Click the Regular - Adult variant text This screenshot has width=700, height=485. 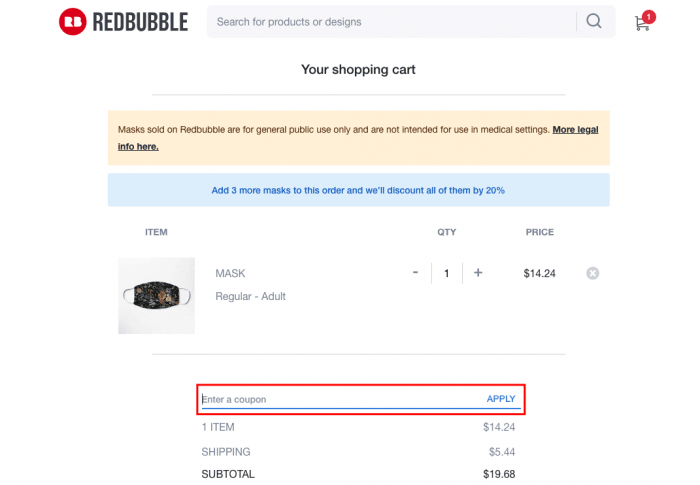pyautogui.click(x=250, y=297)
